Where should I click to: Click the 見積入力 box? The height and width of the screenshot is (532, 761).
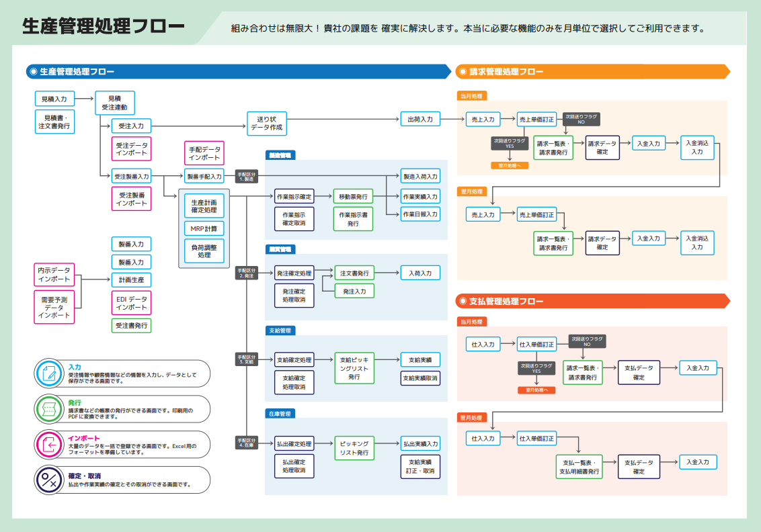coord(54,99)
